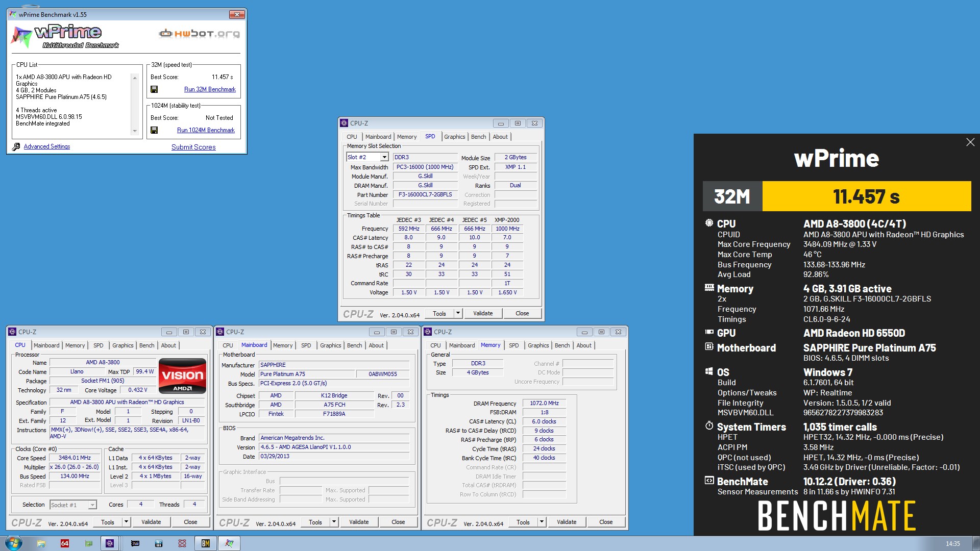Run the 1024M Benchmark in wPrime
This screenshot has width=980, height=551.
(206, 130)
